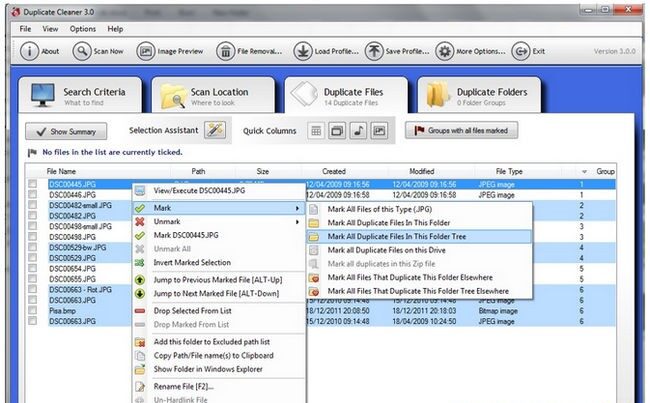Sort by the Modified column header
Screen dimensions: 650x403
(x=422, y=171)
